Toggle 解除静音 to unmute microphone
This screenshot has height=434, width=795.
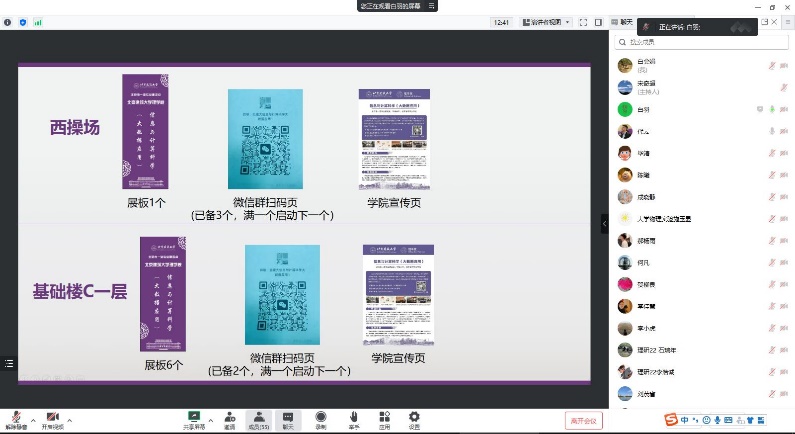pos(16,417)
